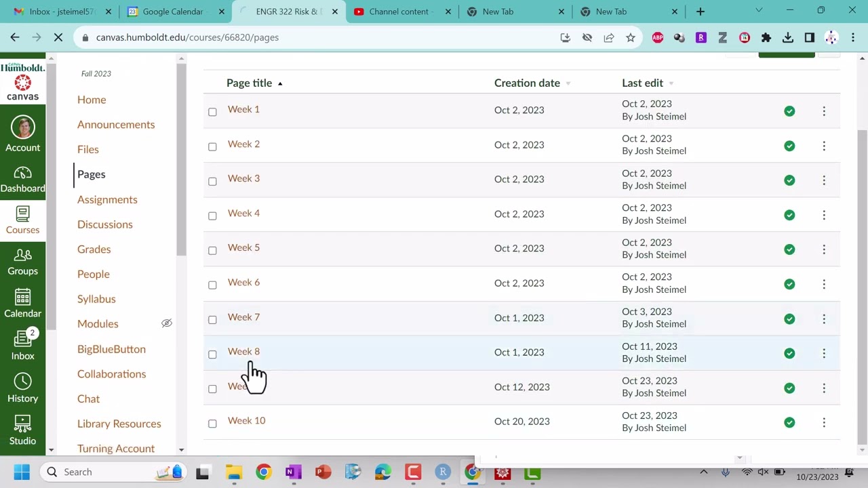
Task: Click the Rakuten extension icon
Action: [x=701, y=37]
